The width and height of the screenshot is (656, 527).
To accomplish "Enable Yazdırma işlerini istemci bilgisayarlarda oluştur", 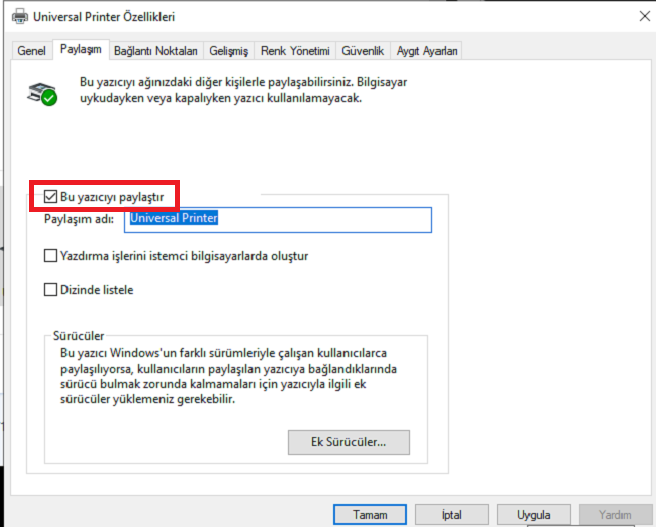I will (x=50, y=256).
